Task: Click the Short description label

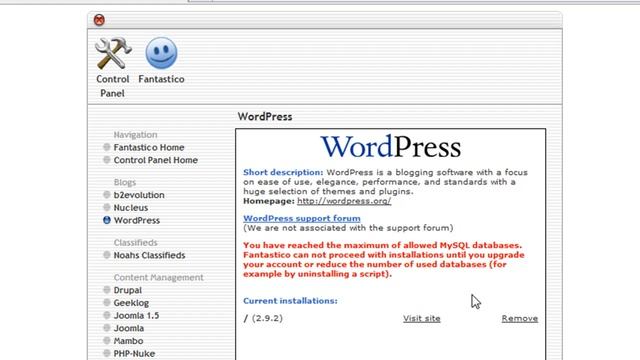Action: tap(283, 172)
